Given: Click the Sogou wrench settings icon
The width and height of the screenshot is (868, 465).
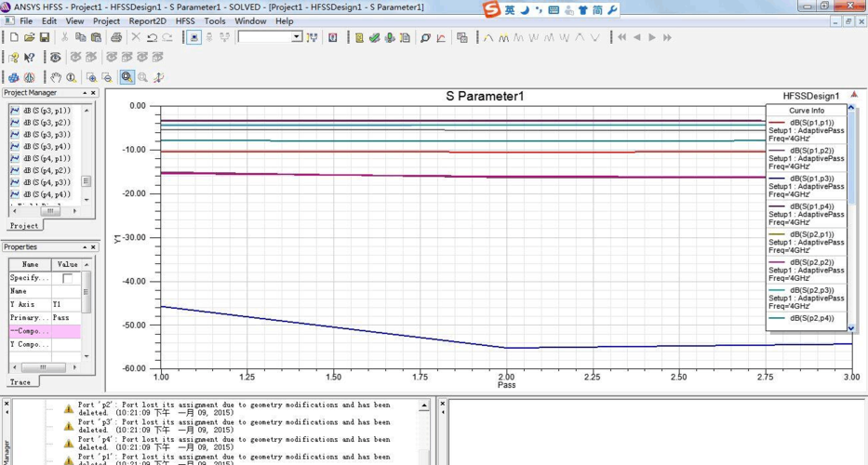Looking at the screenshot, I should (x=612, y=10).
